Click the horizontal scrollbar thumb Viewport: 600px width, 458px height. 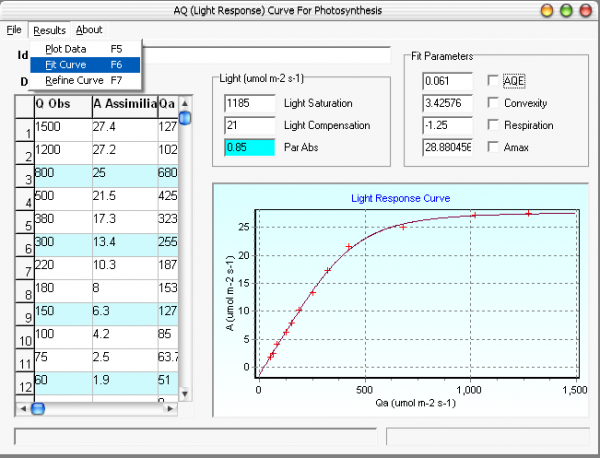point(38,409)
